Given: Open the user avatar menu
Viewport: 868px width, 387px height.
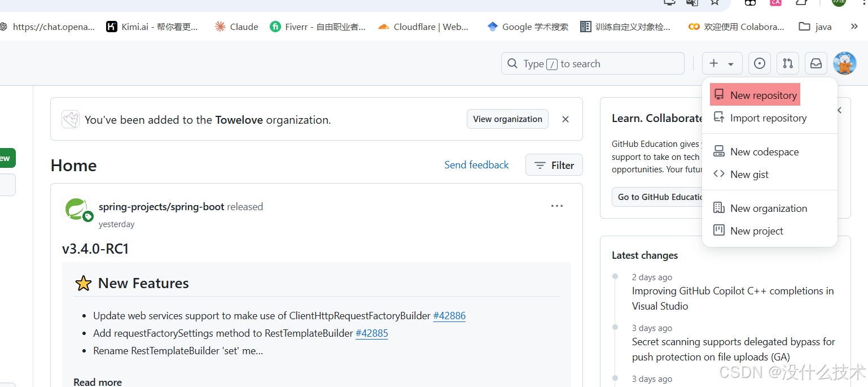Looking at the screenshot, I should pyautogui.click(x=844, y=63).
